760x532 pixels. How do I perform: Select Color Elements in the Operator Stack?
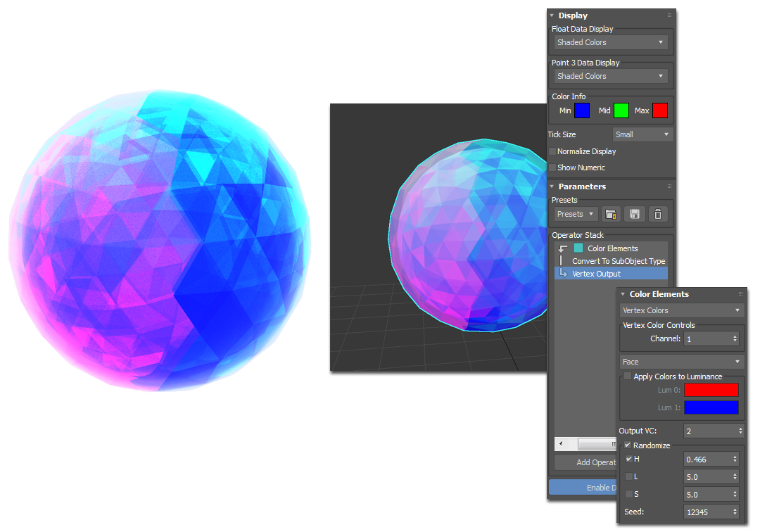pyautogui.click(x=612, y=248)
